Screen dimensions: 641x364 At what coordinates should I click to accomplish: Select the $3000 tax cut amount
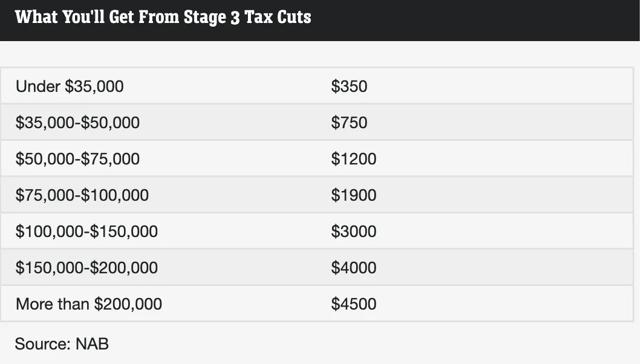pyautogui.click(x=354, y=232)
